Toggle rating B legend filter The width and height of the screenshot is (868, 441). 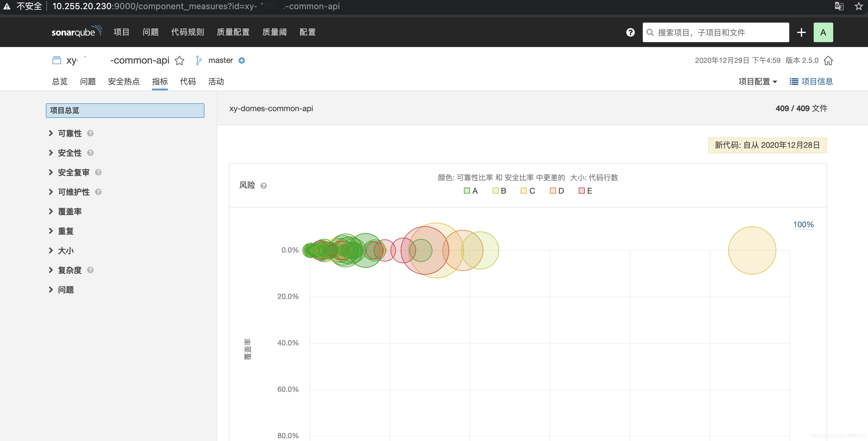[x=499, y=191]
